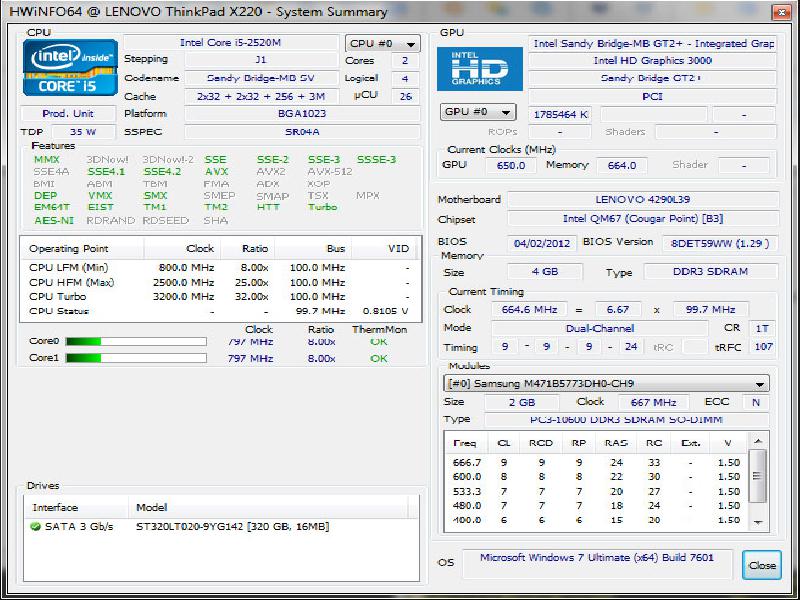Click the Interface column header in Drives

76,508
